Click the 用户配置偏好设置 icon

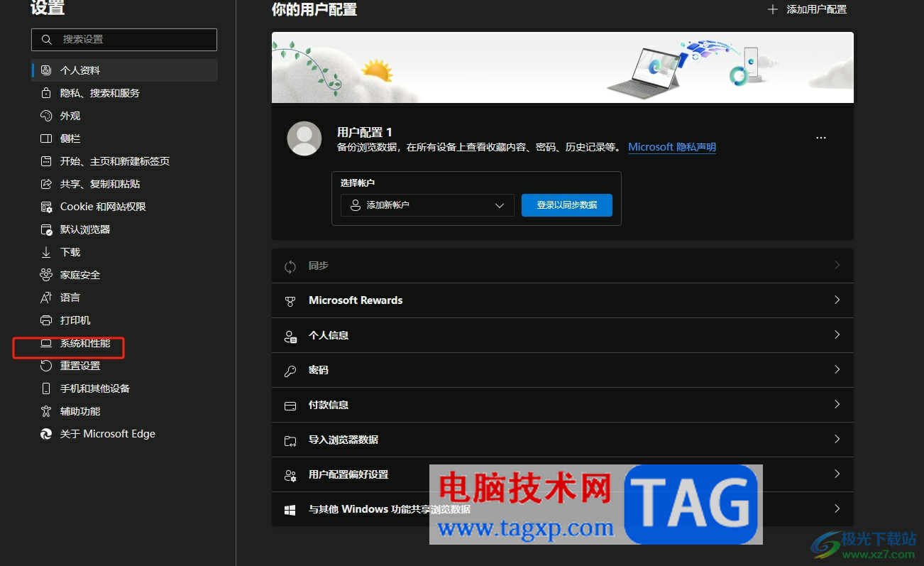point(290,475)
